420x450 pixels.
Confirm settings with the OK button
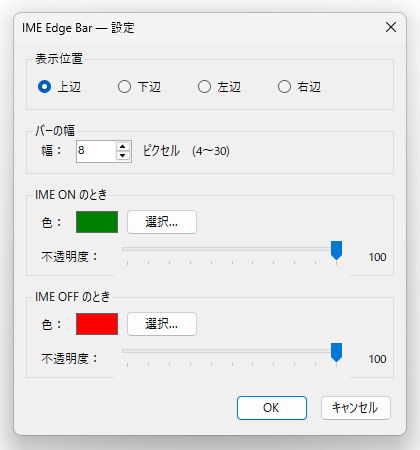[272, 408]
